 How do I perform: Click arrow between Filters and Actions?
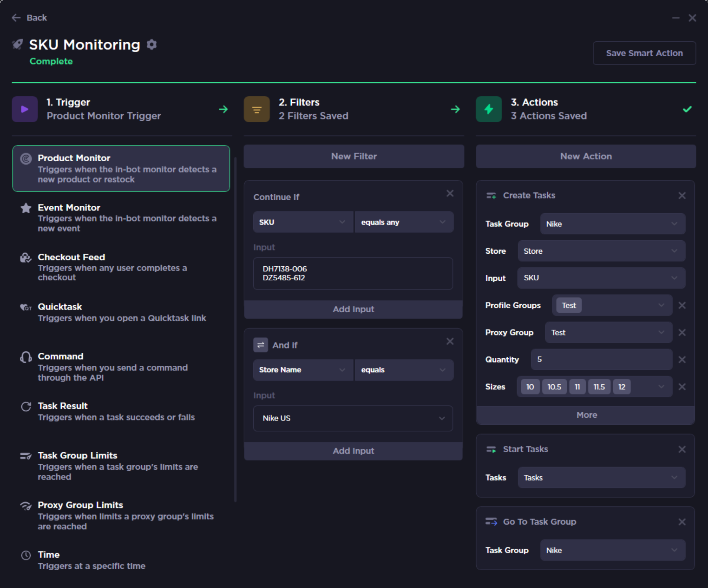[455, 109]
